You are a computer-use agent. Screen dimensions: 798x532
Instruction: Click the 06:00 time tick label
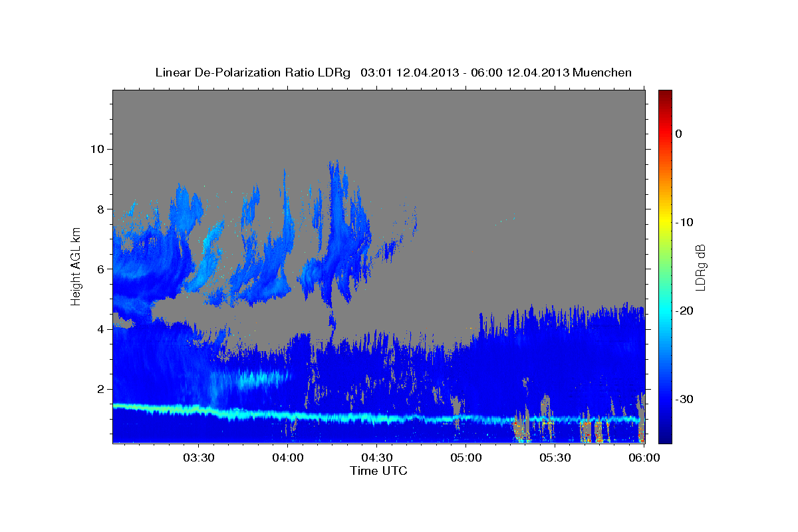click(644, 458)
